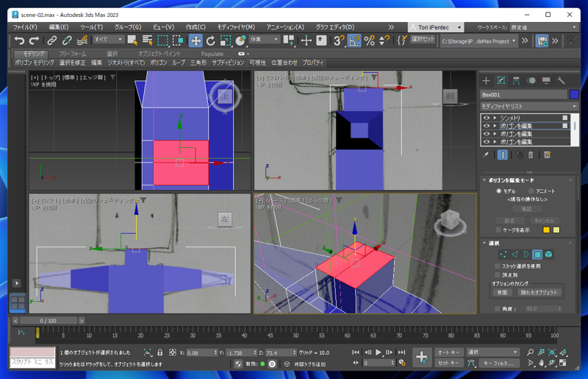Select Vertex sub-object level

[503, 255]
